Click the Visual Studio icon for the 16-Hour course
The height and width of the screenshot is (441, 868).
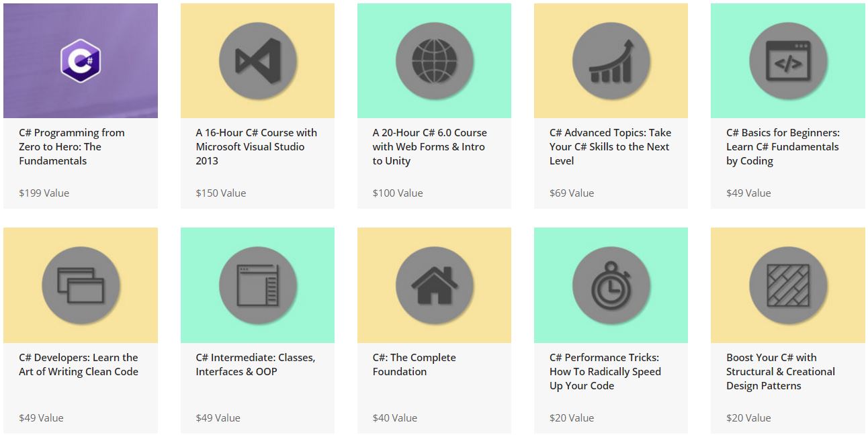click(x=257, y=60)
